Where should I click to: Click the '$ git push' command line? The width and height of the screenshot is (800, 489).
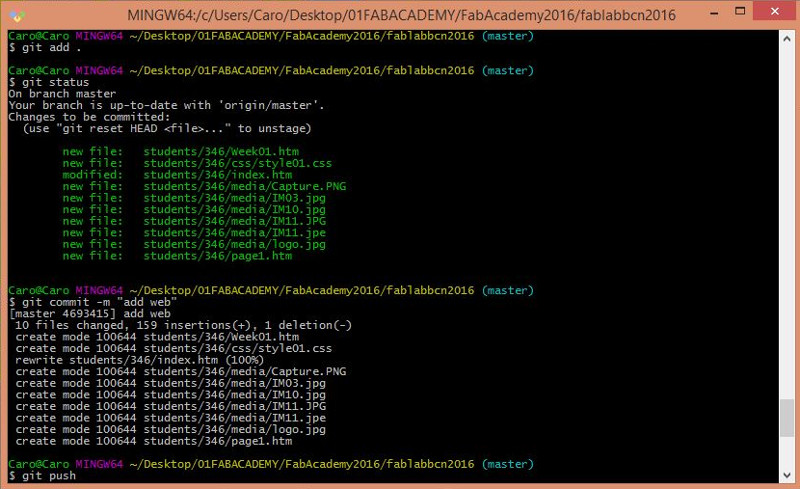pos(42,476)
